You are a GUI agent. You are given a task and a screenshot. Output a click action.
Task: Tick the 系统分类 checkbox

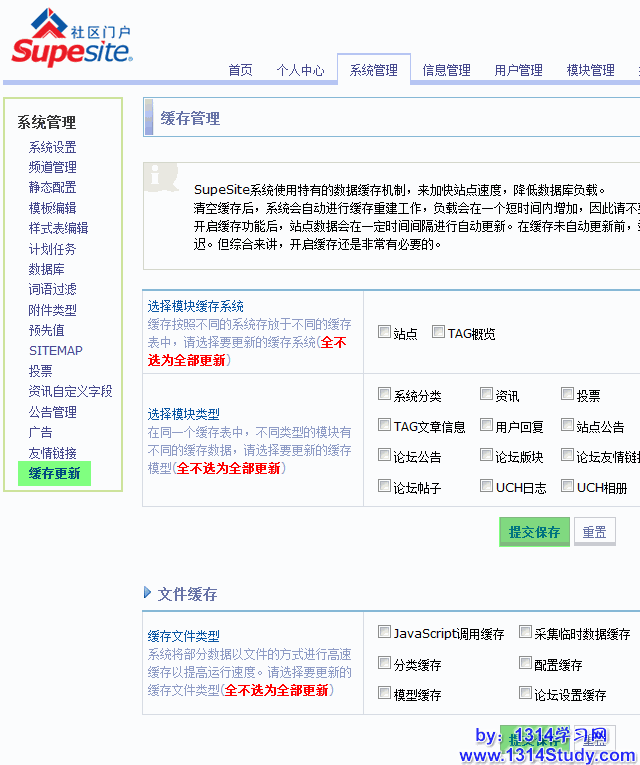(x=385, y=395)
